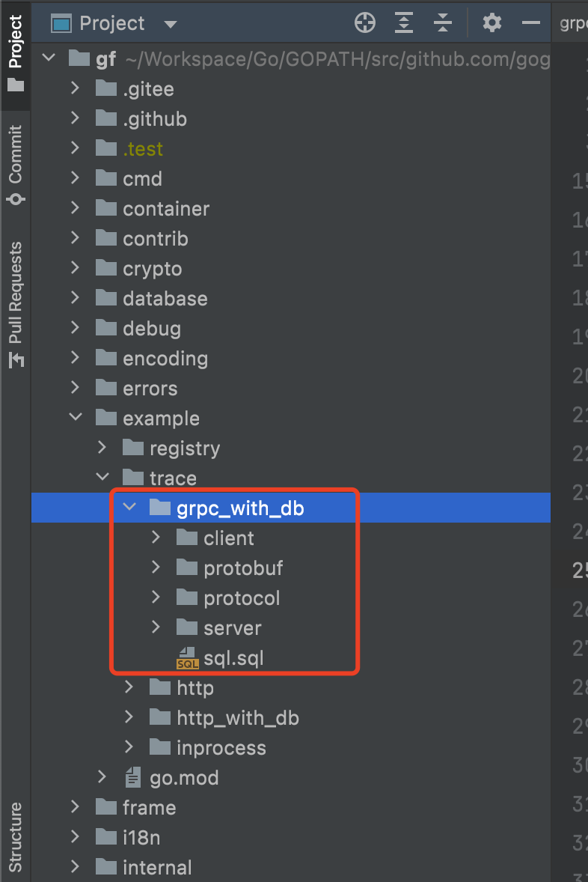Expand the http_with_db folder
Screen dimensions: 588x882
(129, 718)
